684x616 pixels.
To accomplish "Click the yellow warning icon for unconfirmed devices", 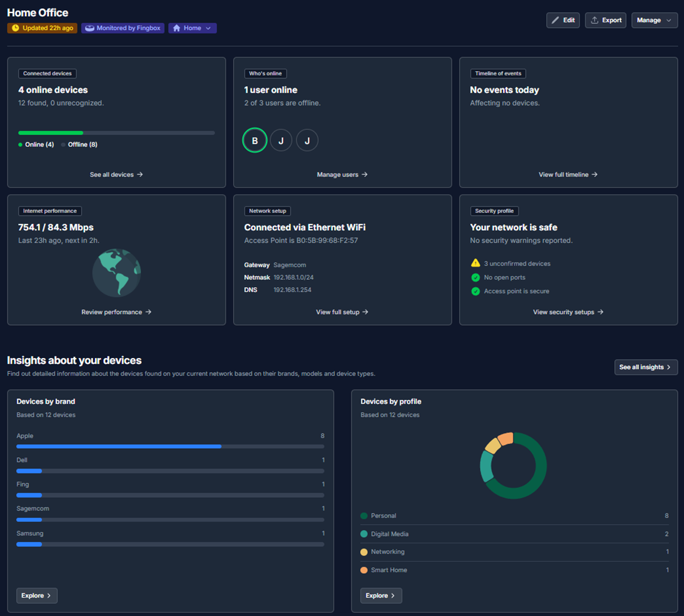I will tap(476, 264).
